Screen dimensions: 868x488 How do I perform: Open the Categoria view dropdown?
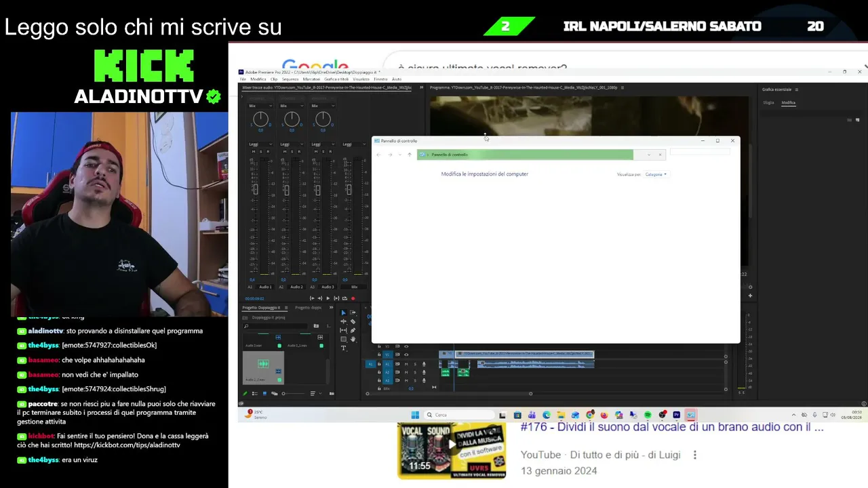[656, 174]
